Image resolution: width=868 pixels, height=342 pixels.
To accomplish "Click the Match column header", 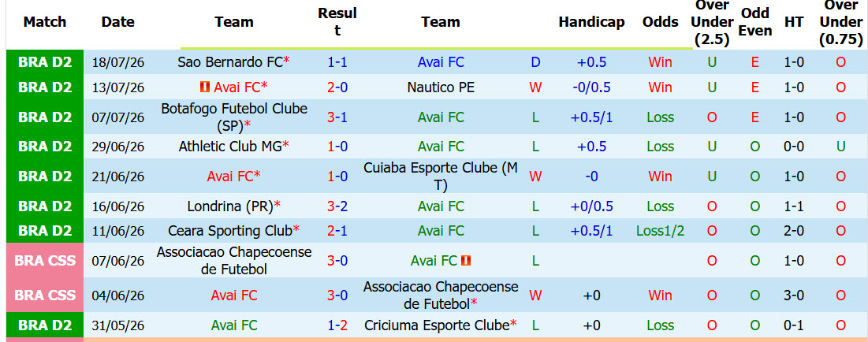I will click(x=45, y=22).
